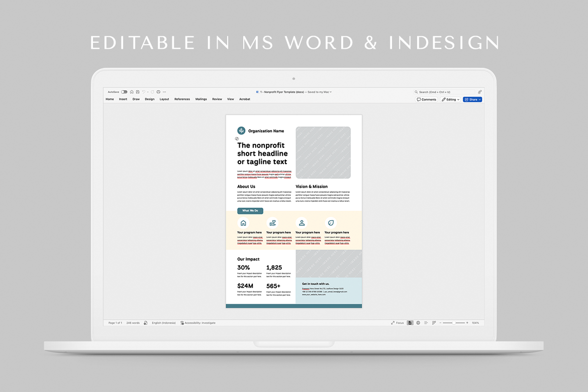Expand the Undo history dropdown arrow
Image resolution: width=588 pixels, height=392 pixels.
pyautogui.click(x=147, y=92)
